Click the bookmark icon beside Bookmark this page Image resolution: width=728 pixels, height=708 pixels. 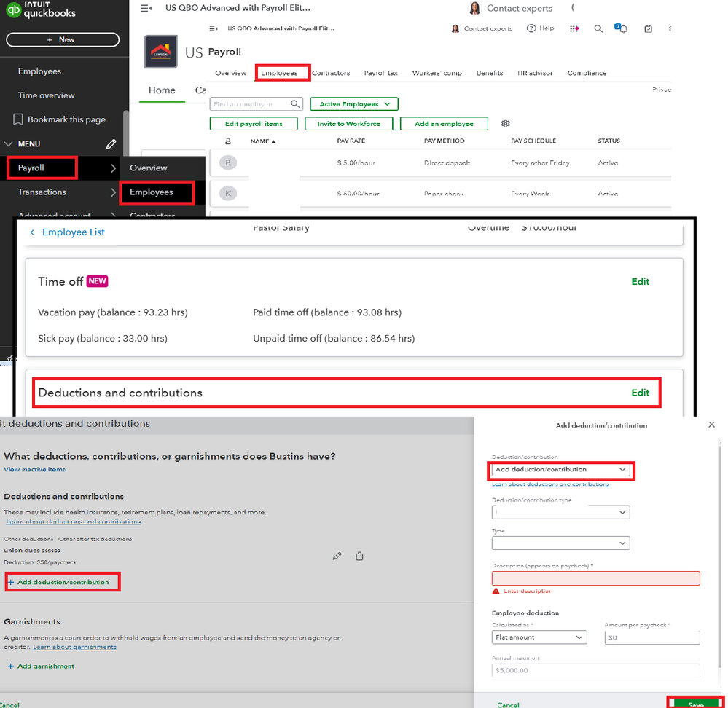pos(18,119)
